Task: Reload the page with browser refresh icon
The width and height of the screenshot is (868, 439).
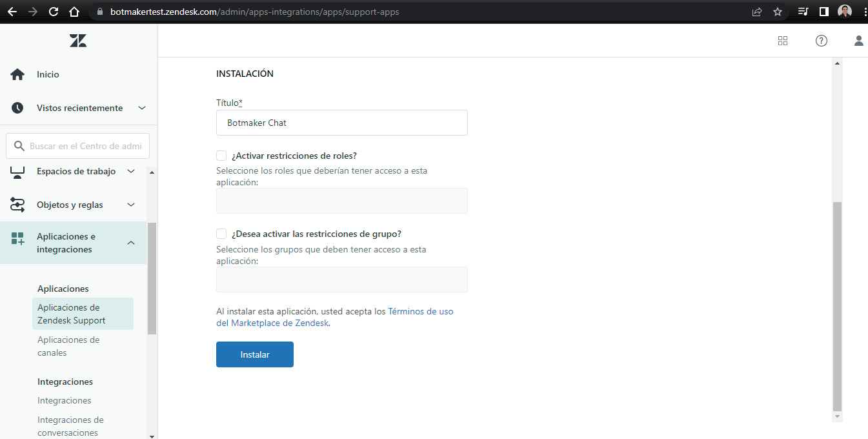Action: (x=54, y=12)
